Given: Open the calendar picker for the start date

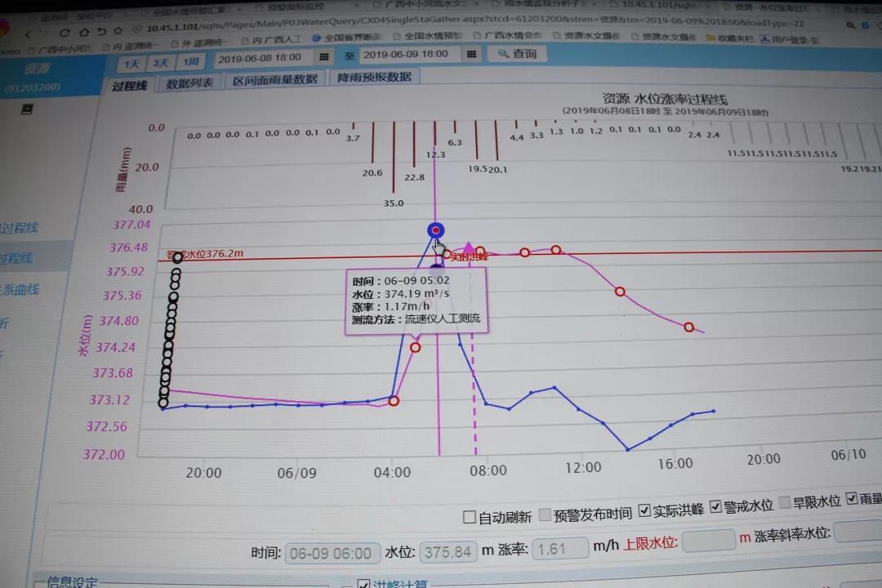Looking at the screenshot, I should tap(324, 57).
